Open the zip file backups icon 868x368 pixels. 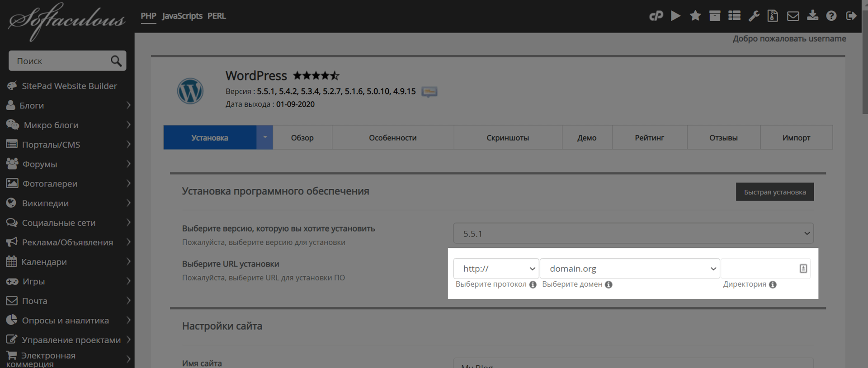click(x=773, y=16)
